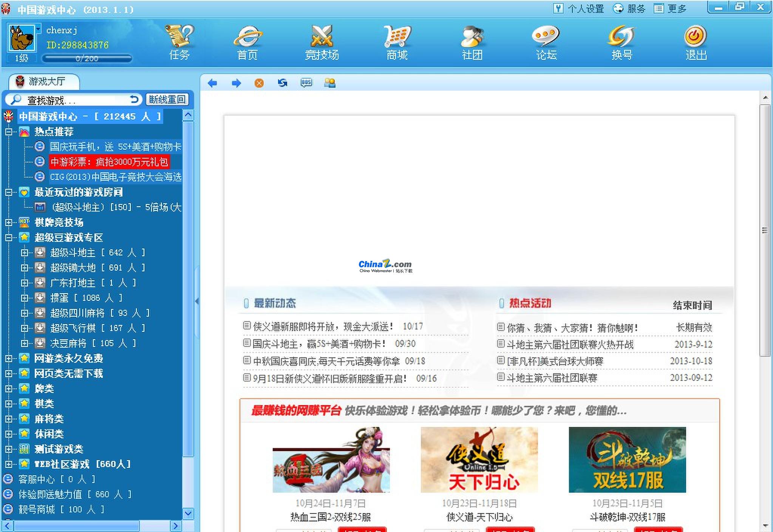Open activity [非凡杯]美式台球大师赛
Screen dimensions: 773x532
pos(555,361)
